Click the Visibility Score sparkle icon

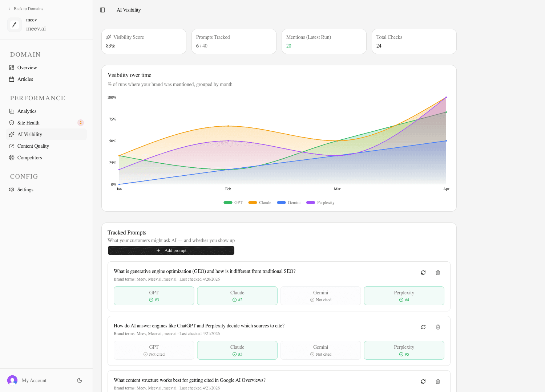point(109,37)
